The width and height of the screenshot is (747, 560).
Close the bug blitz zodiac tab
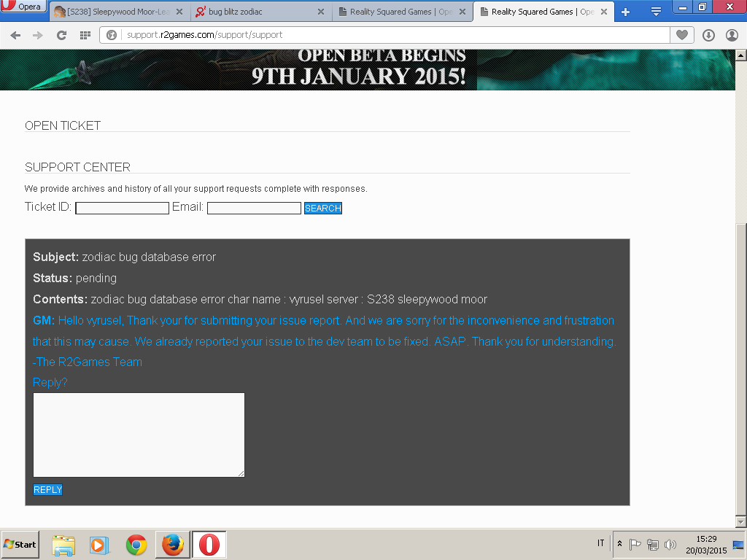(321, 12)
